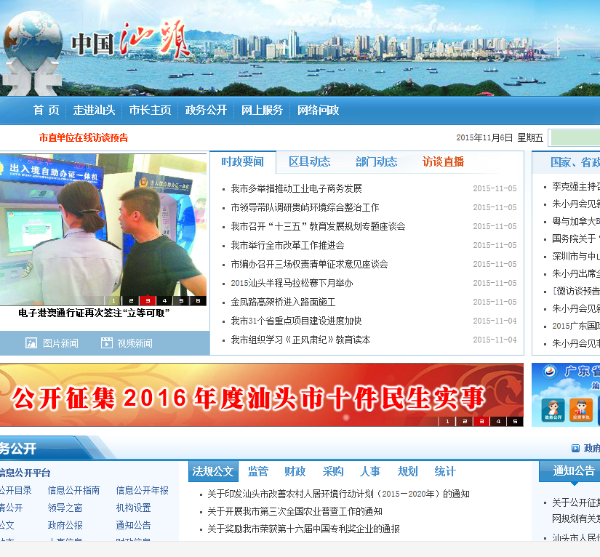
Task: Open the 首页 navigation item
Action: coord(46,110)
